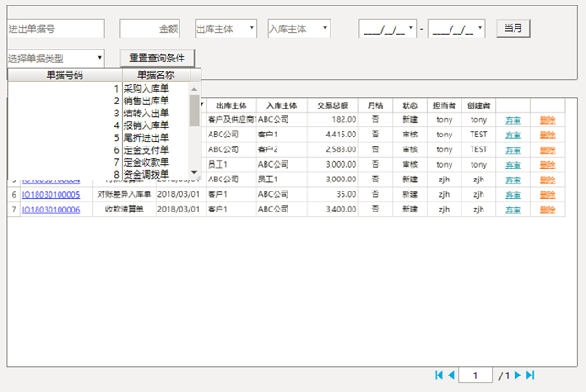
Task: Go to previous page of results
Action: click(451, 376)
